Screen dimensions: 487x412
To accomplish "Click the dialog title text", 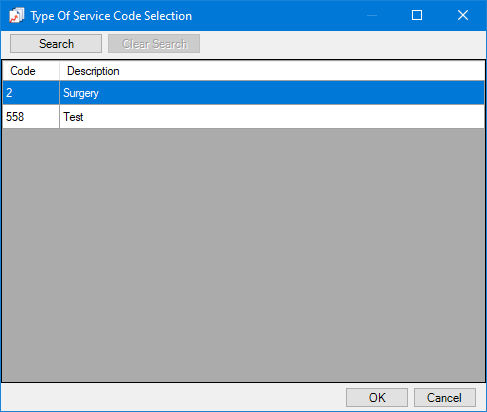I will coord(111,16).
